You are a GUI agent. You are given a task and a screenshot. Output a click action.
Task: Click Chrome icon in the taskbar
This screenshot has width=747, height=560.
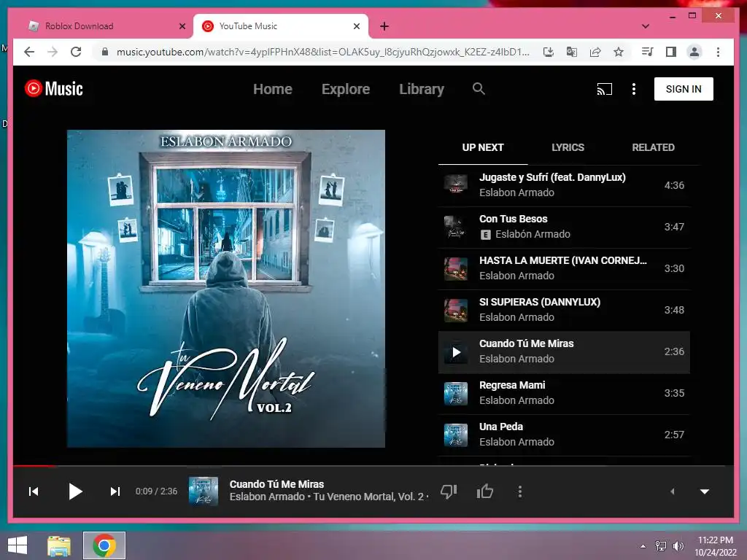click(x=104, y=545)
